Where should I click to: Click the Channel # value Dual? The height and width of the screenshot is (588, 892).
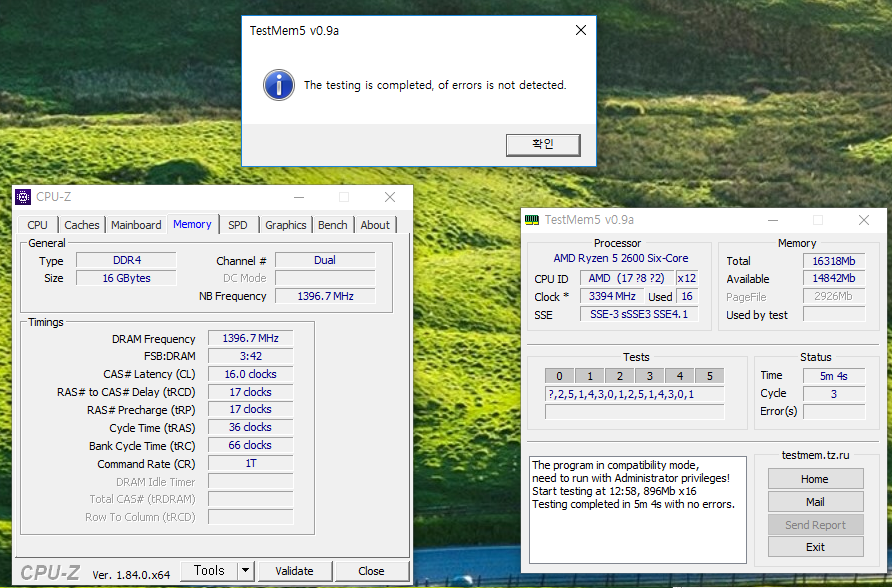pyautogui.click(x=325, y=260)
